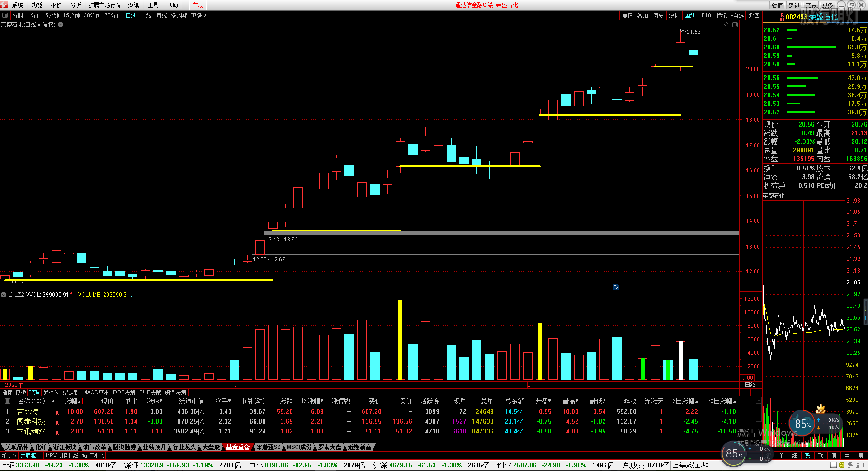Image resolution: width=868 pixels, height=471 pixels.
Task: Switch to the 市场 tab
Action: (198, 5)
